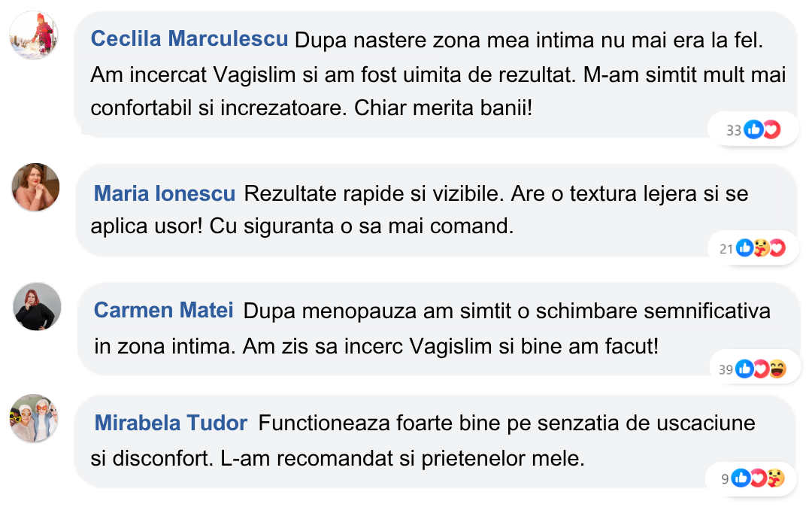Click the Like icon on Carmen Matei's comment
This screenshot has width=812, height=513.
745,369
